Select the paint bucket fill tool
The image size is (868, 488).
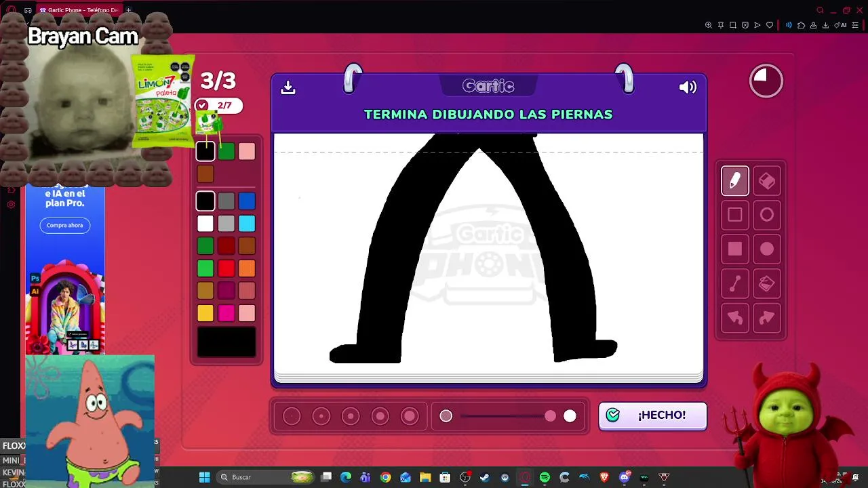click(767, 284)
